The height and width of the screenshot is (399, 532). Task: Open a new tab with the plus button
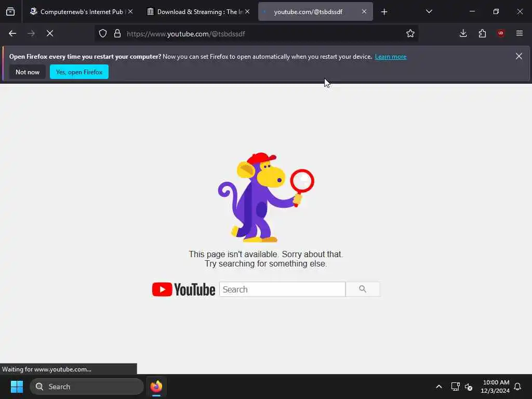384,12
